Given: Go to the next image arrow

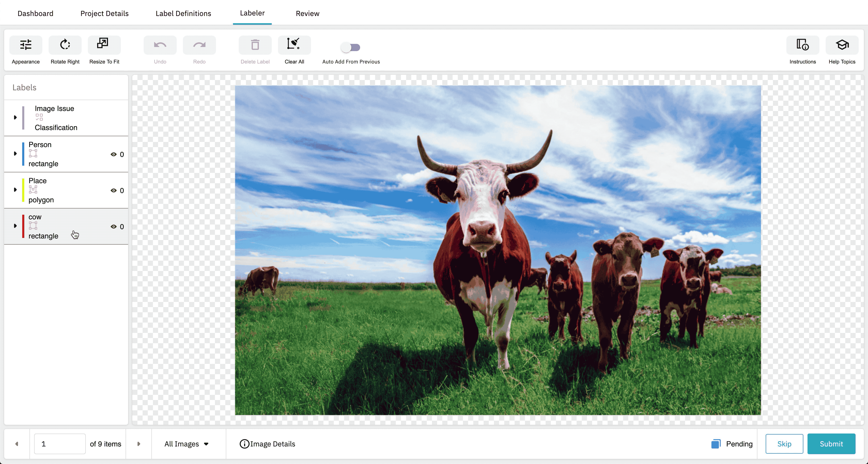Looking at the screenshot, I should point(138,444).
